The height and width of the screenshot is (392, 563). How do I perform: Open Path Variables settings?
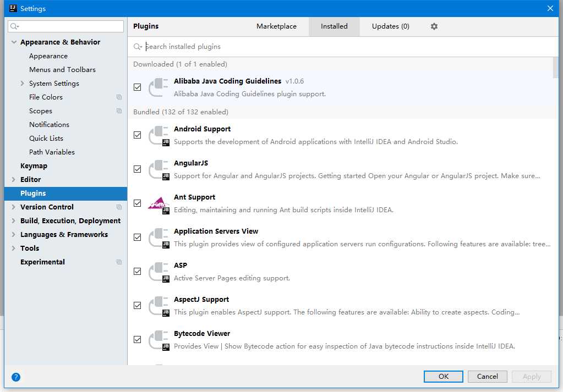pyautogui.click(x=52, y=152)
